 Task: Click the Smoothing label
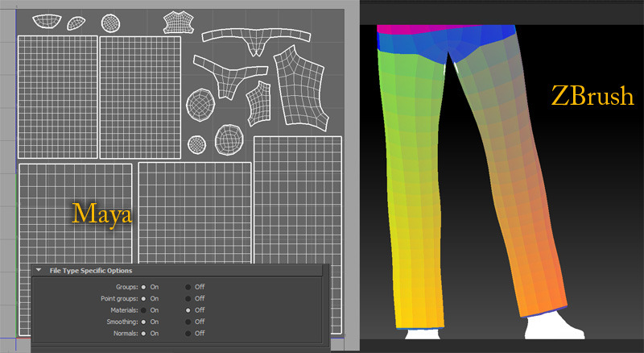(122, 322)
